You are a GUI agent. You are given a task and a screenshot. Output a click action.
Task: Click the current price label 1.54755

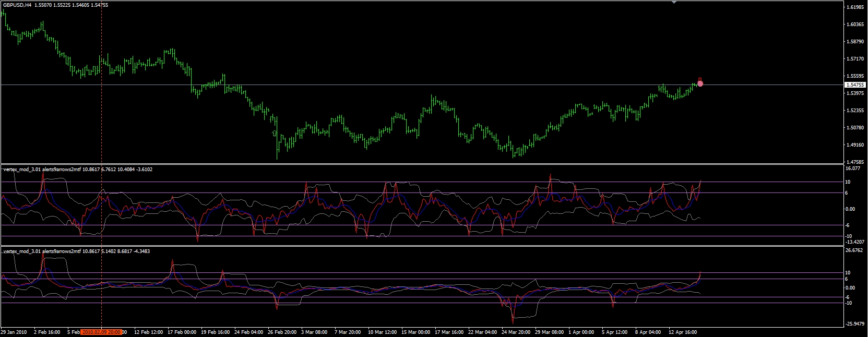coord(855,85)
